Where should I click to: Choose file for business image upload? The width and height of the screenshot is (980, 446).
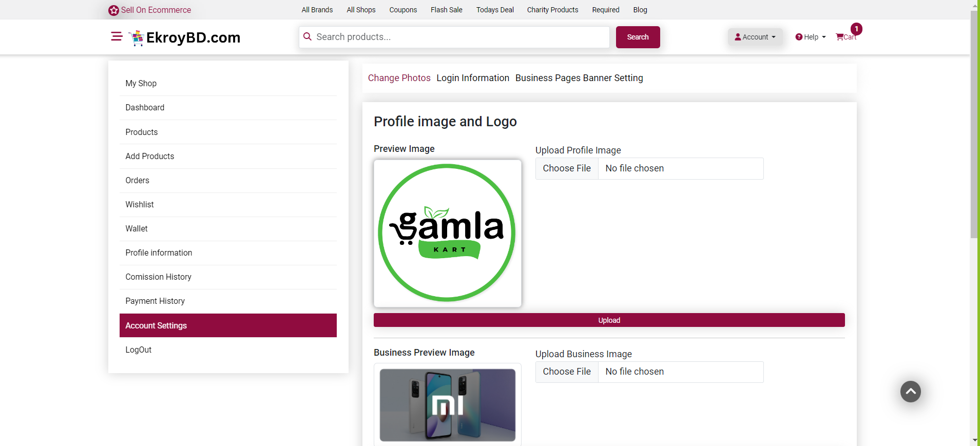coord(567,372)
